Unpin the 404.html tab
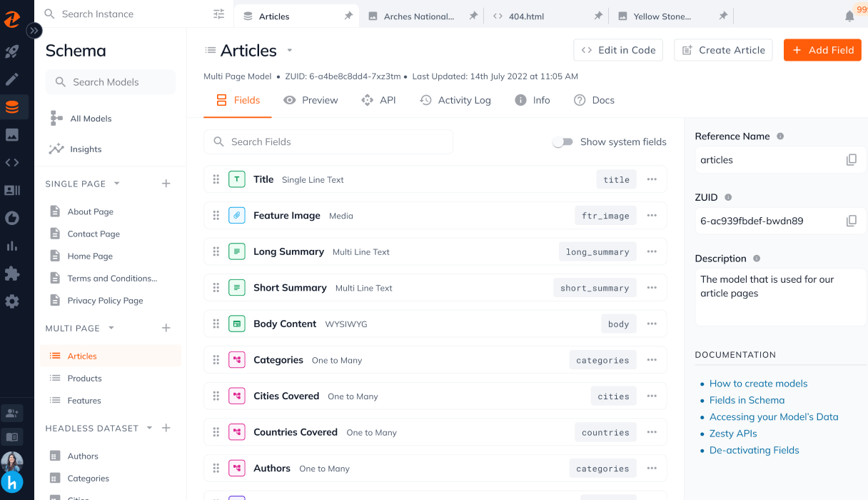 coord(598,16)
